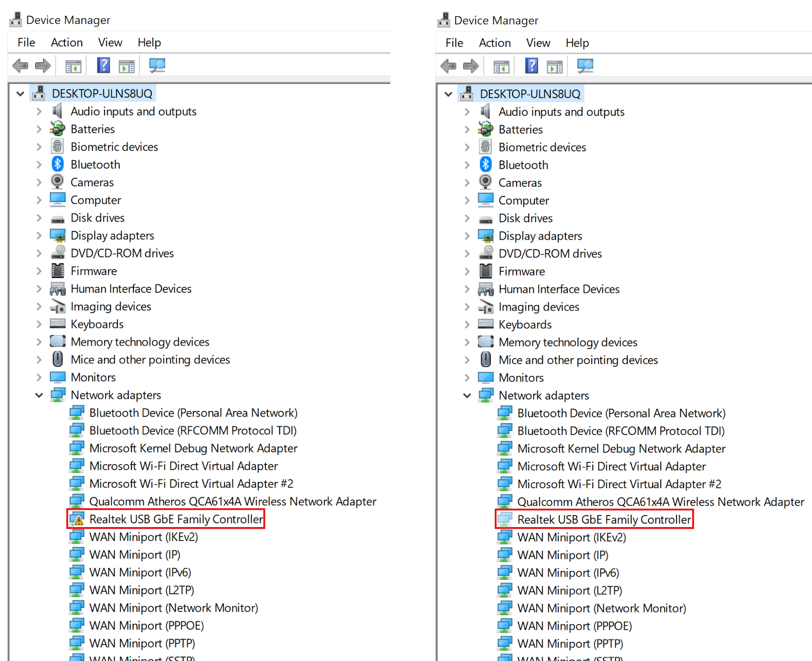Screen dimensions: 812x661
Task: Select Computer node in right window
Action: point(524,200)
